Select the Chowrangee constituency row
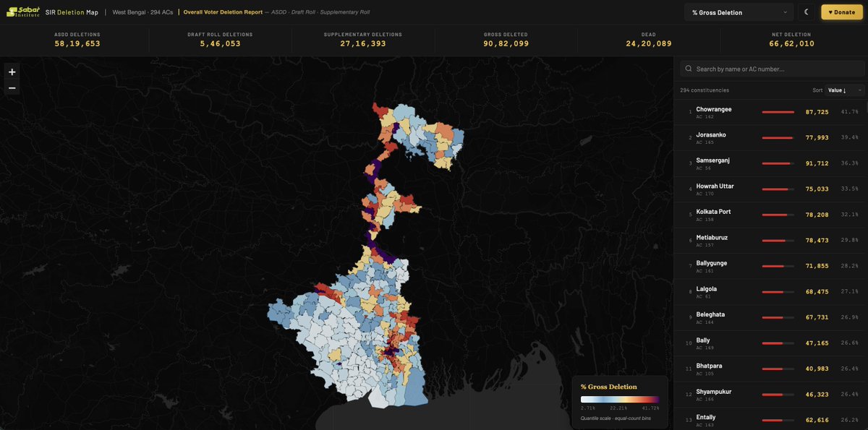Viewport: 868px width, 430px height. click(770, 112)
